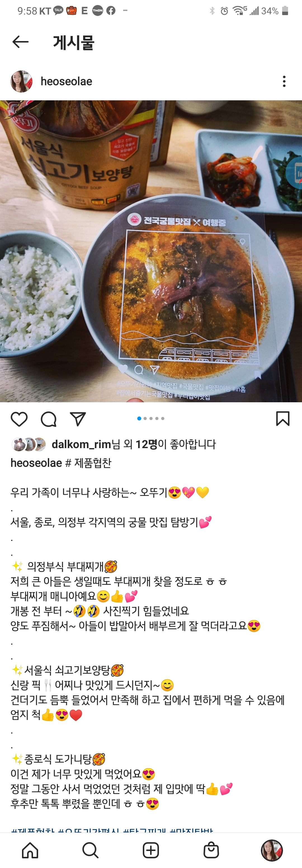The height and width of the screenshot is (868, 302).
Task: Open dalkom_rim's profile from the likes line
Action: (82, 444)
